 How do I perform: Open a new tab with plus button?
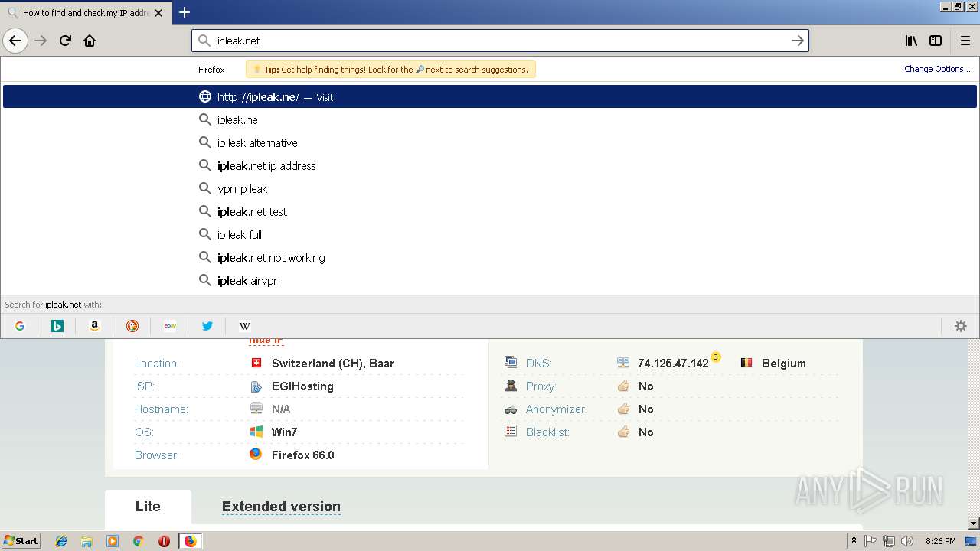185,12
